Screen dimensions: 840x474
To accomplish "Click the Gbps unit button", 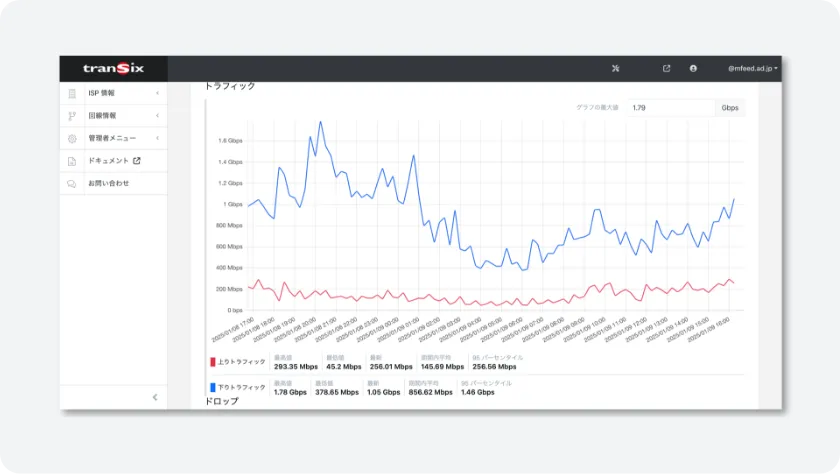I will click(x=730, y=107).
